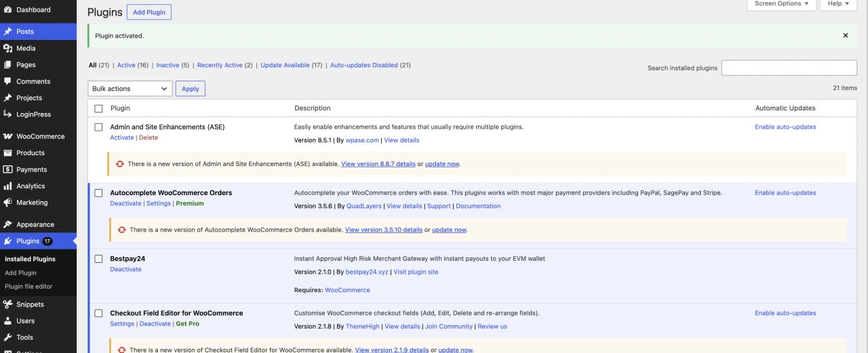Filter plugins by Inactive
Screen dimensions: 868x353
(173, 65)
